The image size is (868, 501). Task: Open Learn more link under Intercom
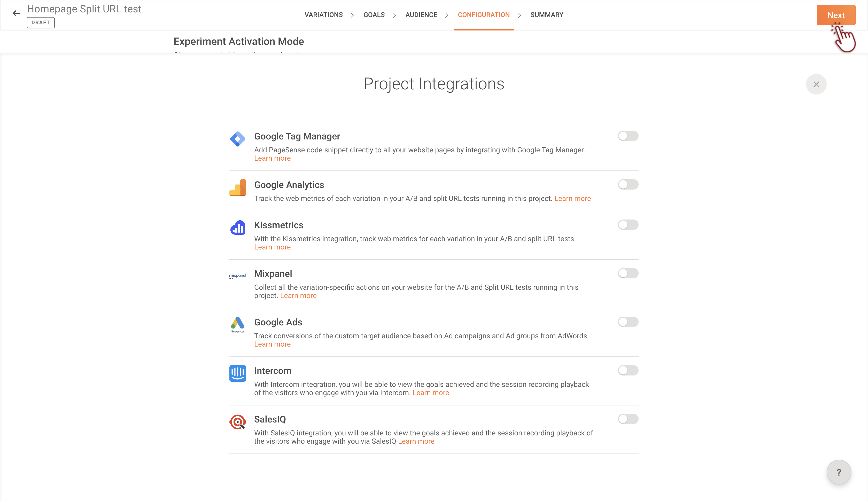point(431,393)
